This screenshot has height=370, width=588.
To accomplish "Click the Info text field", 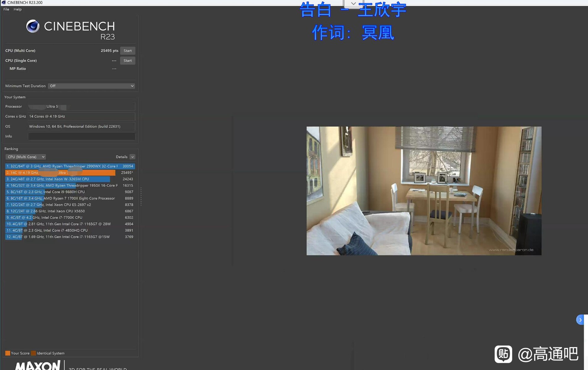I will [81, 136].
